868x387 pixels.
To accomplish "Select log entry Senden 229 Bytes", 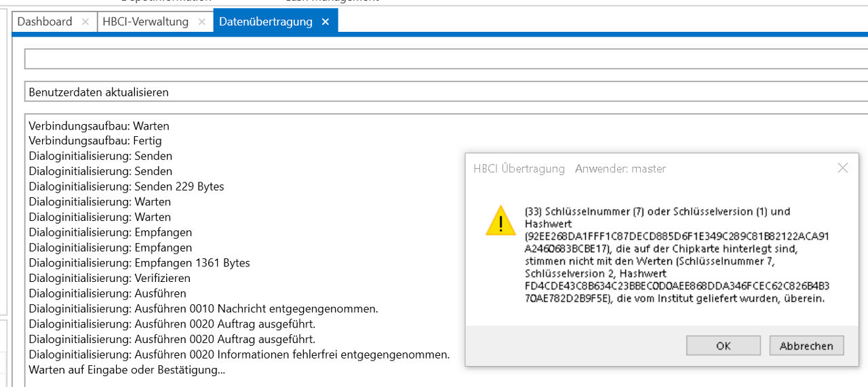I will [x=126, y=186].
